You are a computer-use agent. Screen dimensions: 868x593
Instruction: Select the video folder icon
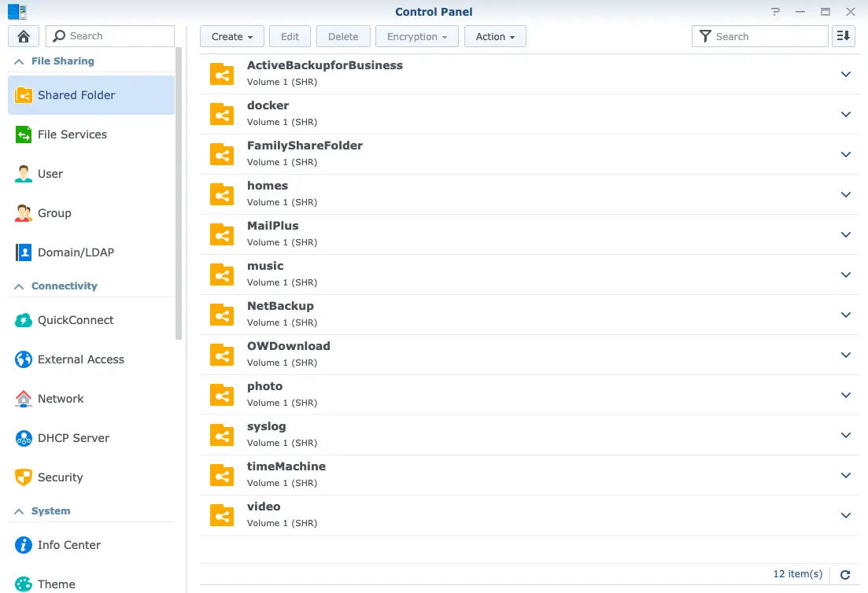click(x=222, y=516)
